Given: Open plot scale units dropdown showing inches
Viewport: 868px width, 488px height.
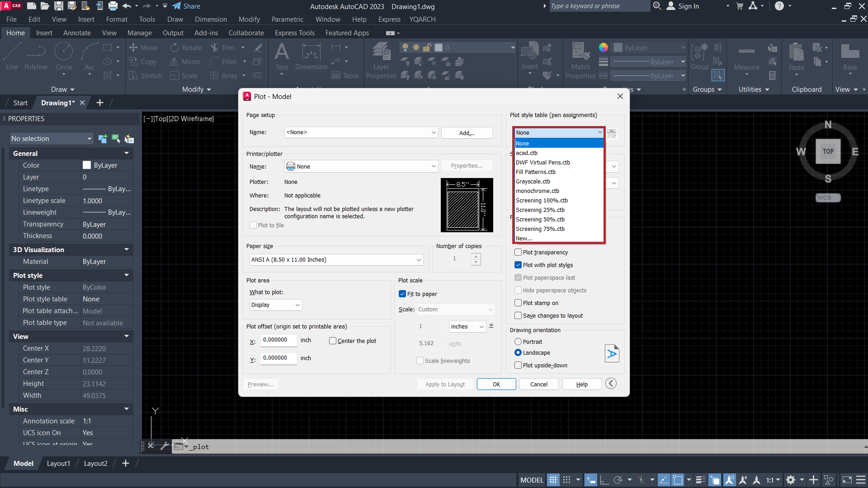Looking at the screenshot, I should click(x=467, y=327).
